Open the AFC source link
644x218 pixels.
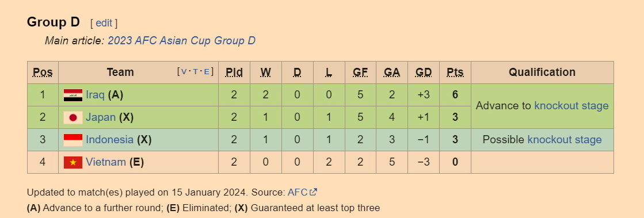click(x=298, y=192)
